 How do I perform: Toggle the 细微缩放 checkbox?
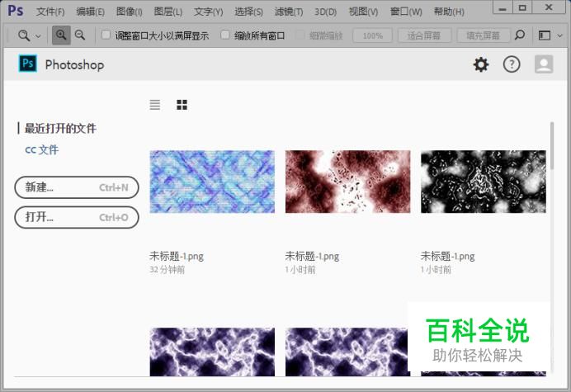(x=300, y=35)
